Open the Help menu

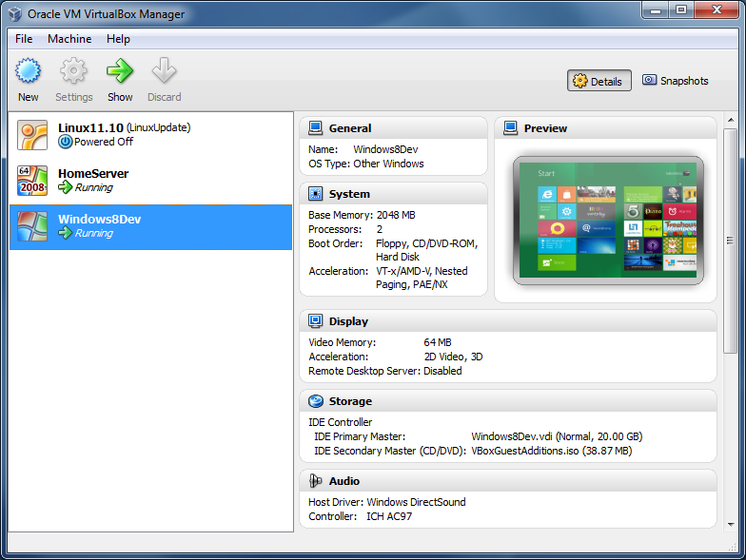coord(118,39)
